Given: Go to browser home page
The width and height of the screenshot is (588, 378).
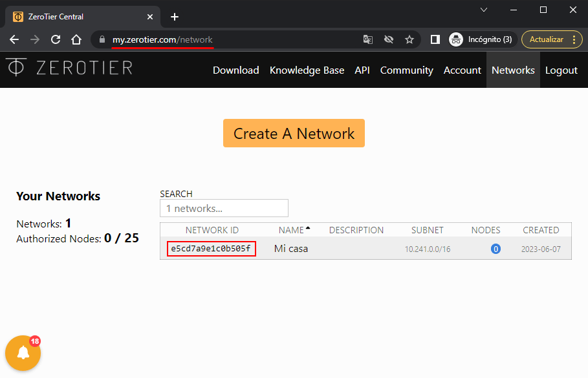Looking at the screenshot, I should (x=76, y=39).
